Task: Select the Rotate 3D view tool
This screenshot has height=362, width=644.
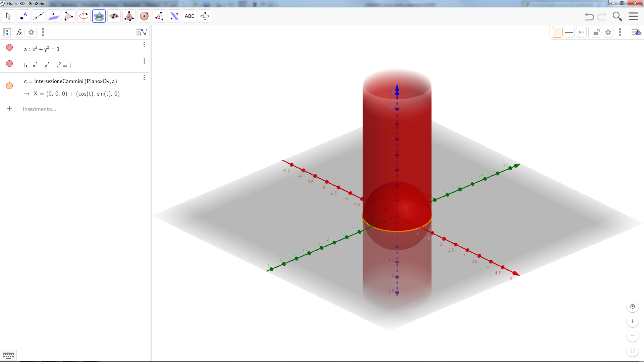Action: pyautogui.click(x=205, y=16)
